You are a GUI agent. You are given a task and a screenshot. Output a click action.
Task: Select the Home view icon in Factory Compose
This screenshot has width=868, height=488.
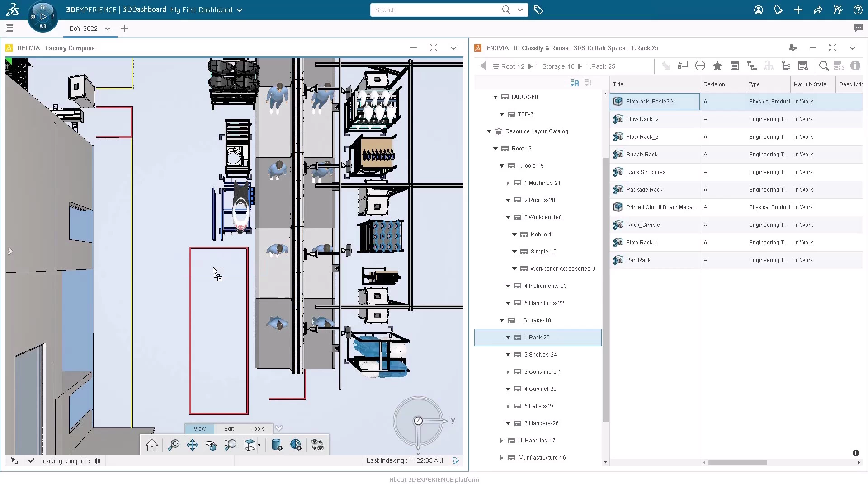152,445
